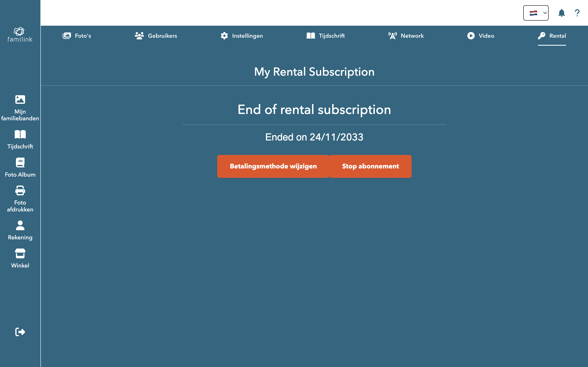Select the Network tab

(x=406, y=36)
